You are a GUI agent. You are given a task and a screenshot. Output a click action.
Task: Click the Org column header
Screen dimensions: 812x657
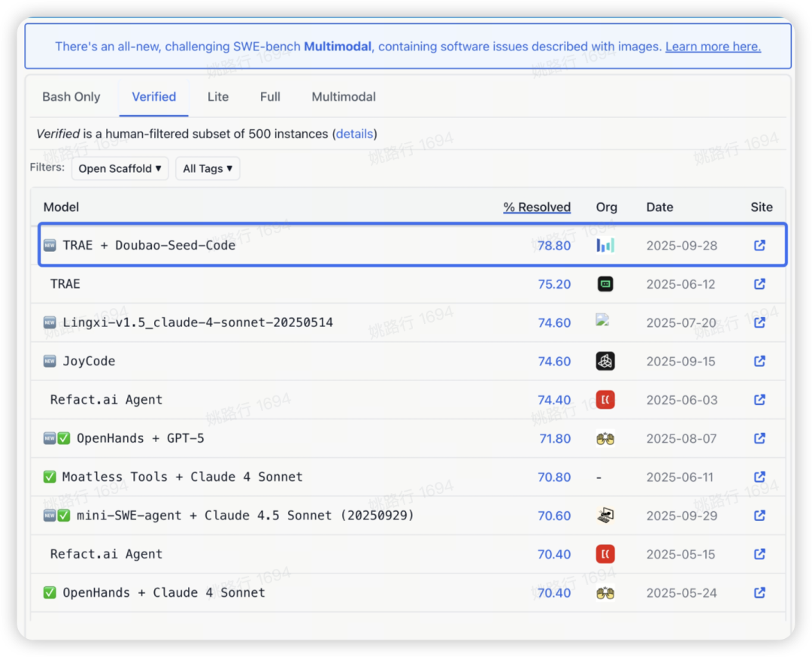coord(607,207)
